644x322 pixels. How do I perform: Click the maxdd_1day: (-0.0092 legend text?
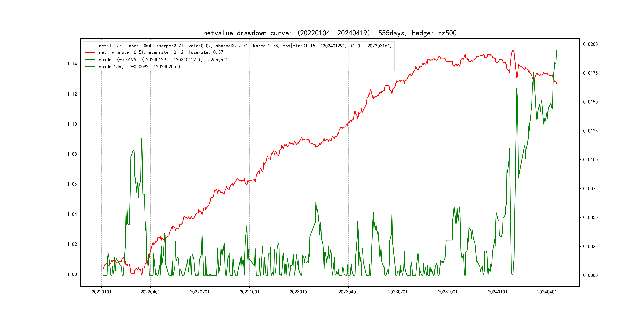point(140,67)
